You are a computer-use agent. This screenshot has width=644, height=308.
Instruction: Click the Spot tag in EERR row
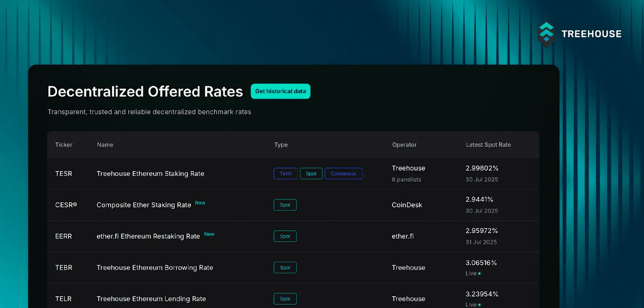coord(285,236)
